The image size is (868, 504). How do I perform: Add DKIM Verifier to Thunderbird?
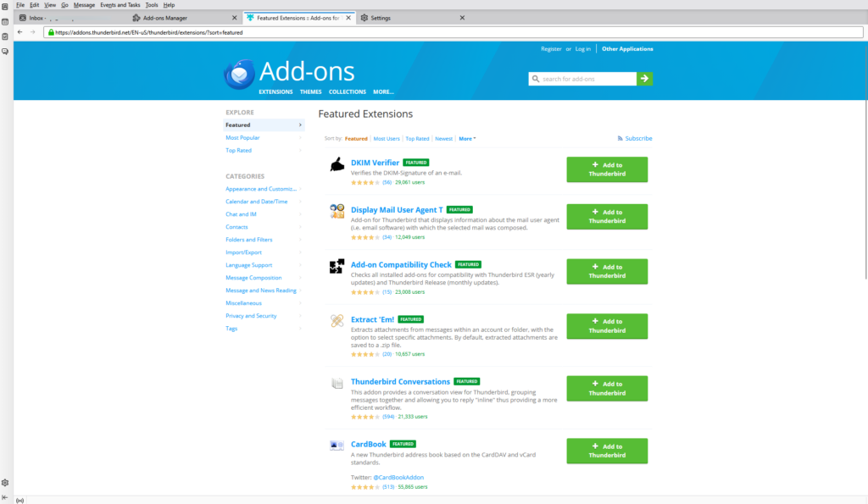[607, 169]
